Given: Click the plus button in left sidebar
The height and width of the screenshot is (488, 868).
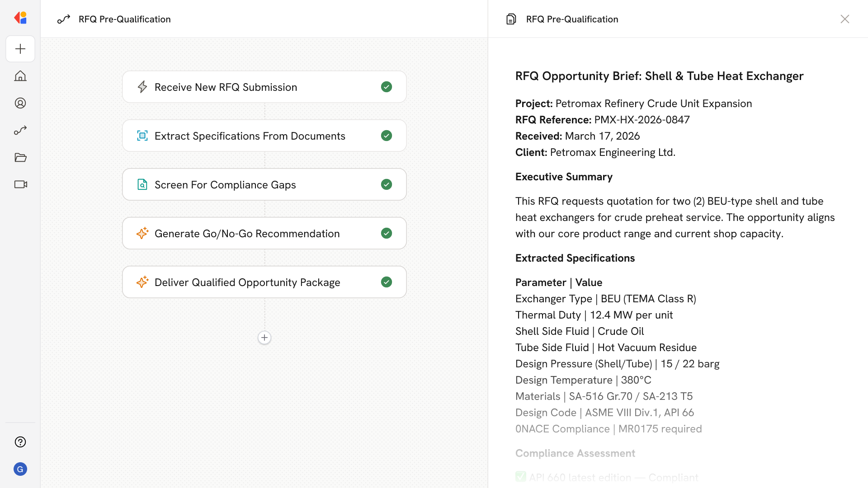Looking at the screenshot, I should [x=20, y=49].
